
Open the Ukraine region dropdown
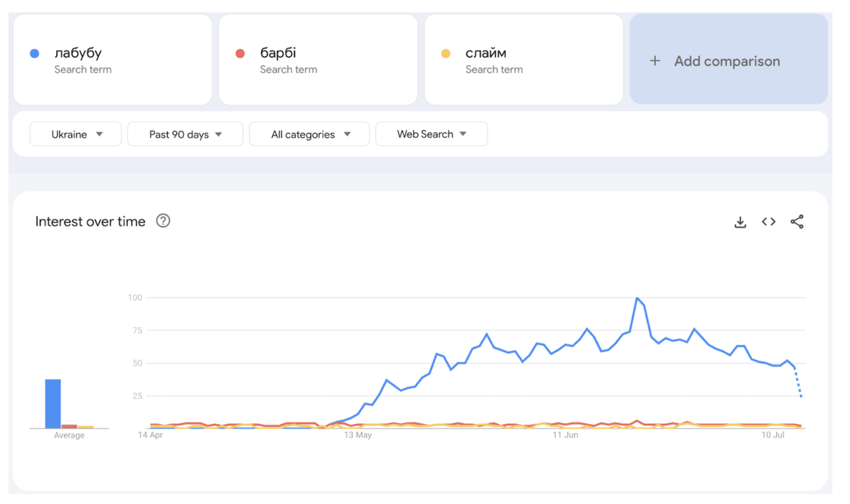76,134
